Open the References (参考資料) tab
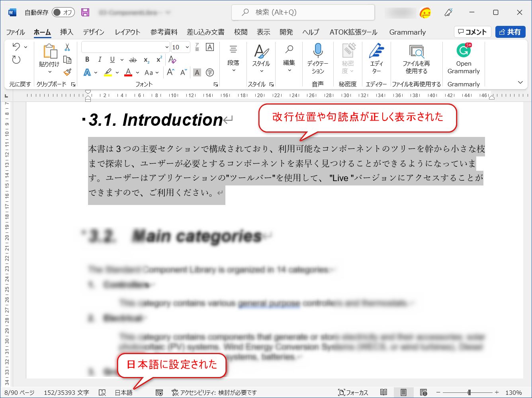532x398 pixels. (164, 32)
